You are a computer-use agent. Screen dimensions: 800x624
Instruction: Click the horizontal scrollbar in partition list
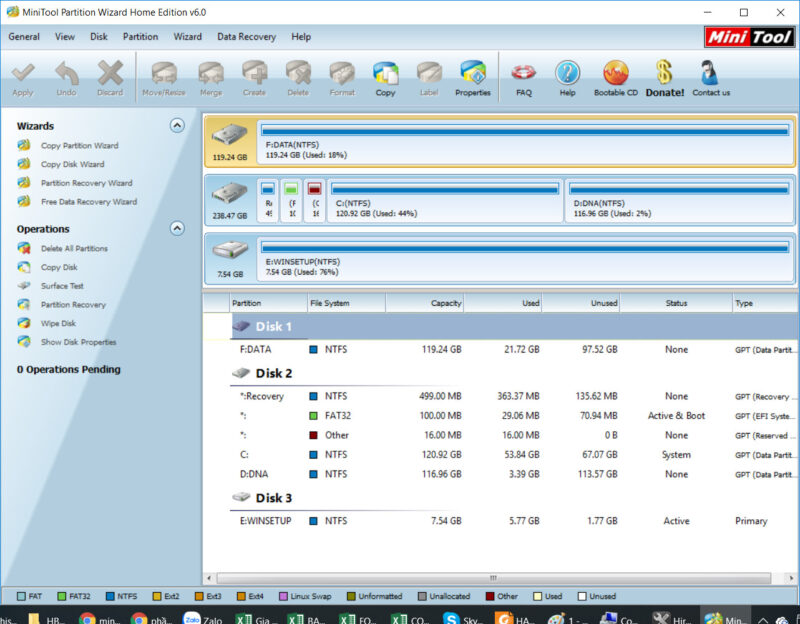pos(492,578)
